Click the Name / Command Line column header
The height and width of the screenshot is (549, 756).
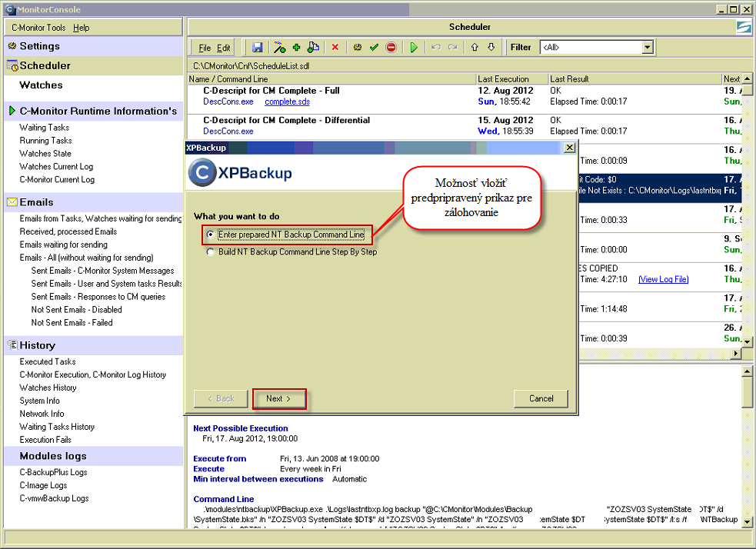click(x=332, y=79)
